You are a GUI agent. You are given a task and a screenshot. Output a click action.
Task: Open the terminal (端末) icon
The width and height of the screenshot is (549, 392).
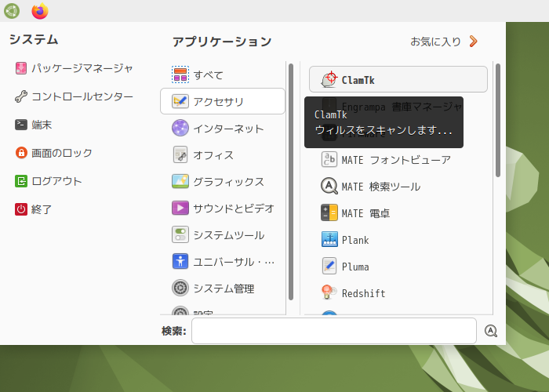[21, 125]
